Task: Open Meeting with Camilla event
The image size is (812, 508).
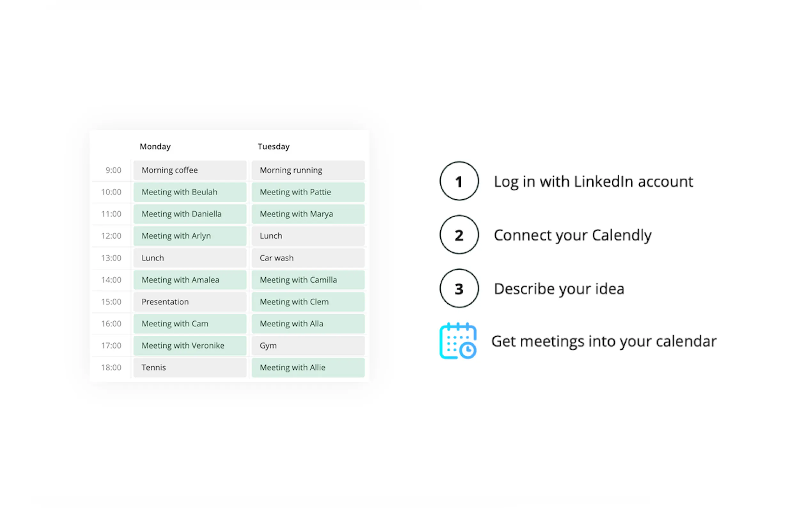Action: click(308, 280)
